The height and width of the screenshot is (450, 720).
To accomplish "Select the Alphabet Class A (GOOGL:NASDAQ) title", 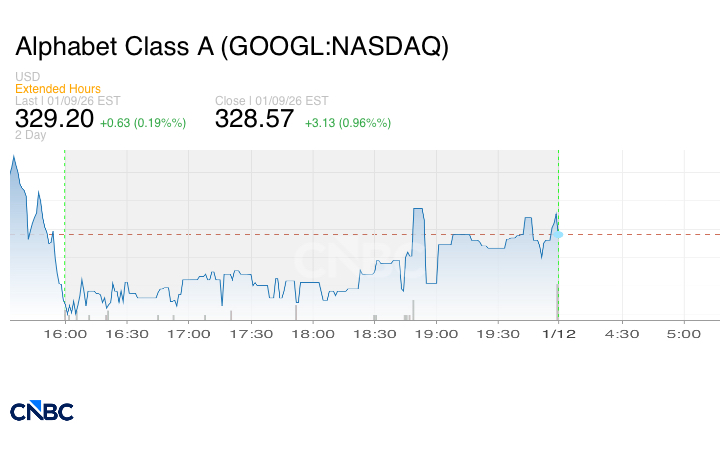I will pyautogui.click(x=232, y=47).
